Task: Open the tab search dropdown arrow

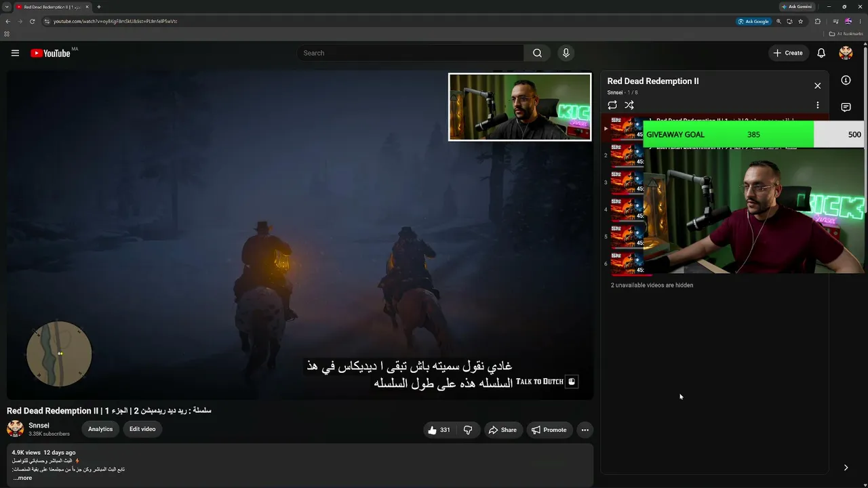Action: pyautogui.click(x=7, y=7)
